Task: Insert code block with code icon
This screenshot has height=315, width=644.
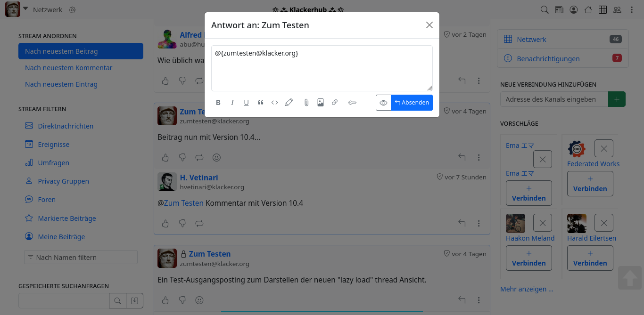Action: click(275, 103)
